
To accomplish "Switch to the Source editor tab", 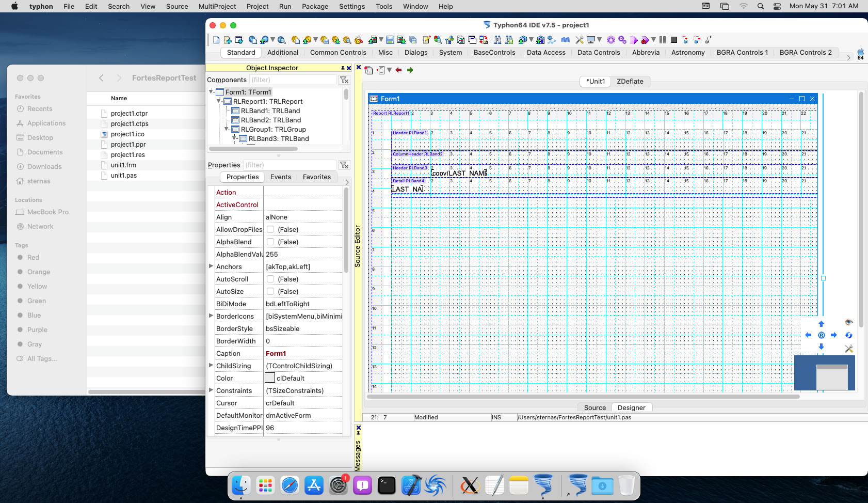I will click(594, 408).
